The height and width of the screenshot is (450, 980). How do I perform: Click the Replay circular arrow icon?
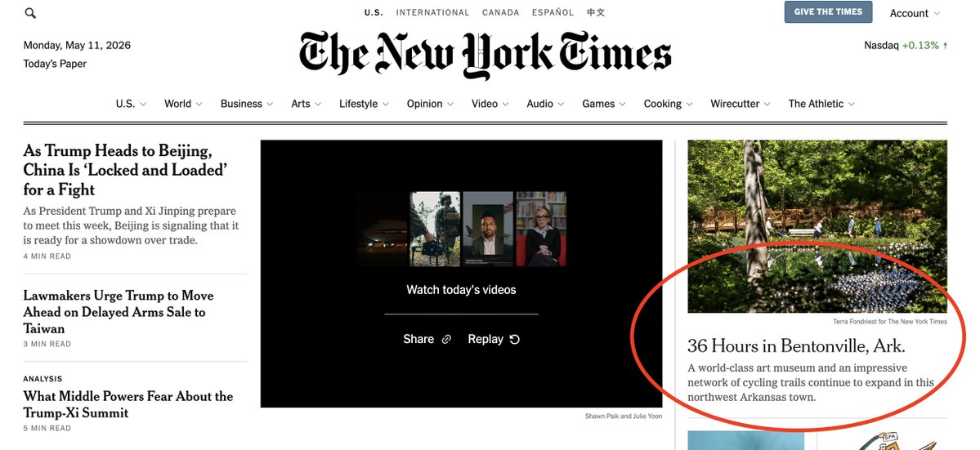pos(514,340)
